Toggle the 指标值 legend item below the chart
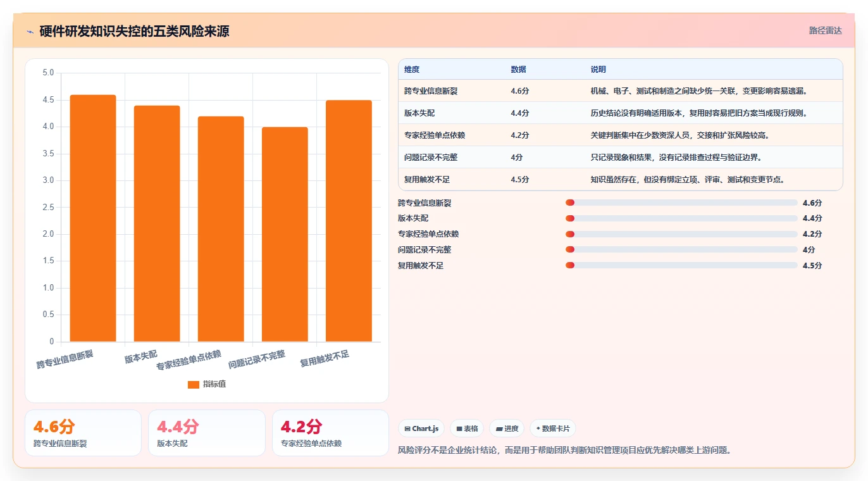 pyautogui.click(x=207, y=384)
